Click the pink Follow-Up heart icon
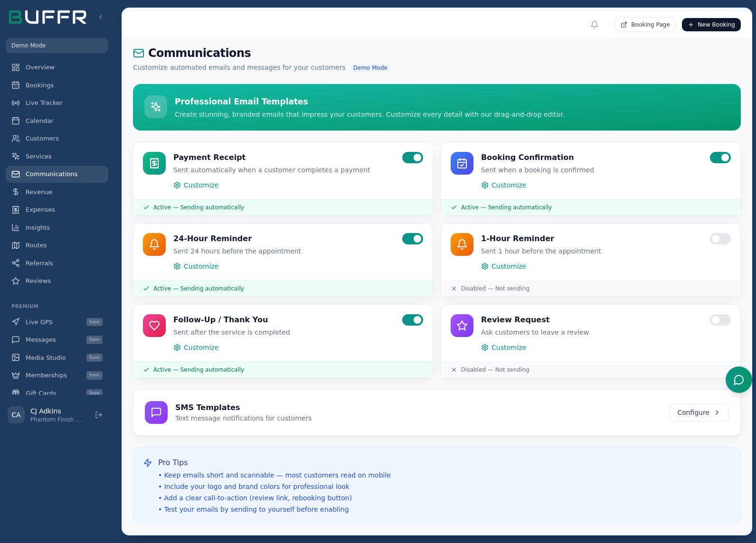 tap(154, 326)
